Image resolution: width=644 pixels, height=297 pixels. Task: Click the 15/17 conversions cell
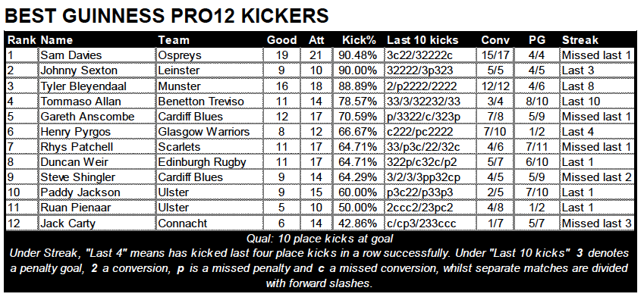point(495,55)
